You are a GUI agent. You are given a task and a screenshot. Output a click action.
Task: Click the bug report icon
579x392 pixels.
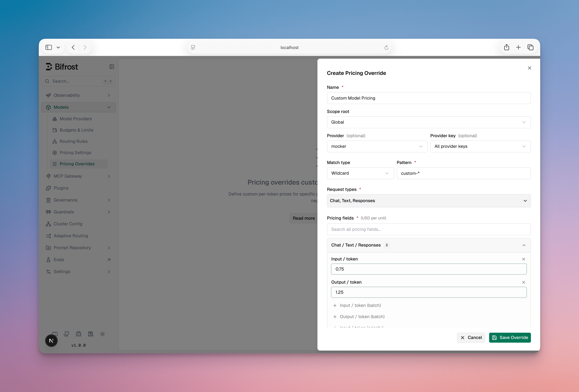pos(78,334)
